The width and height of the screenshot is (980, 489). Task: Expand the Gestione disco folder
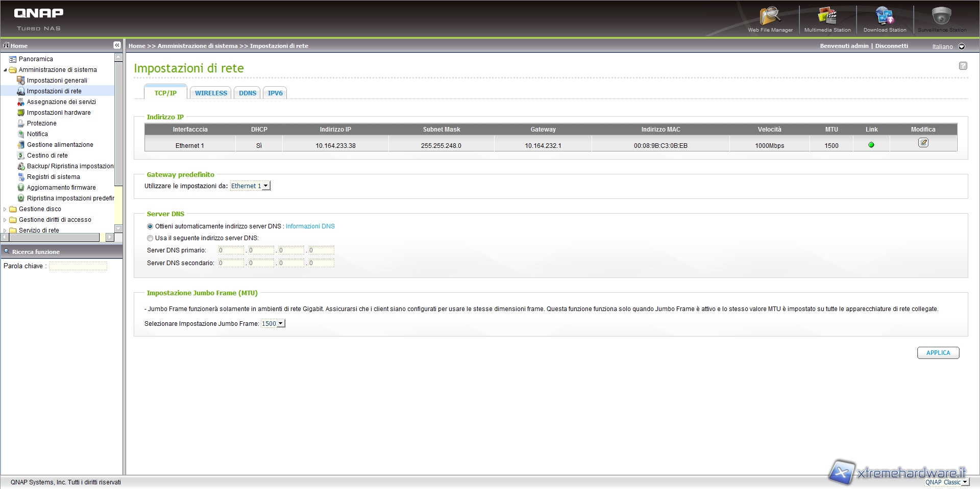[5, 209]
